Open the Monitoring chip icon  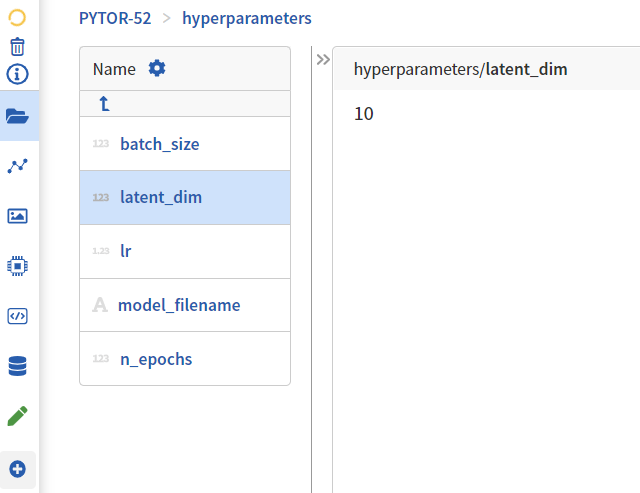pos(17,266)
